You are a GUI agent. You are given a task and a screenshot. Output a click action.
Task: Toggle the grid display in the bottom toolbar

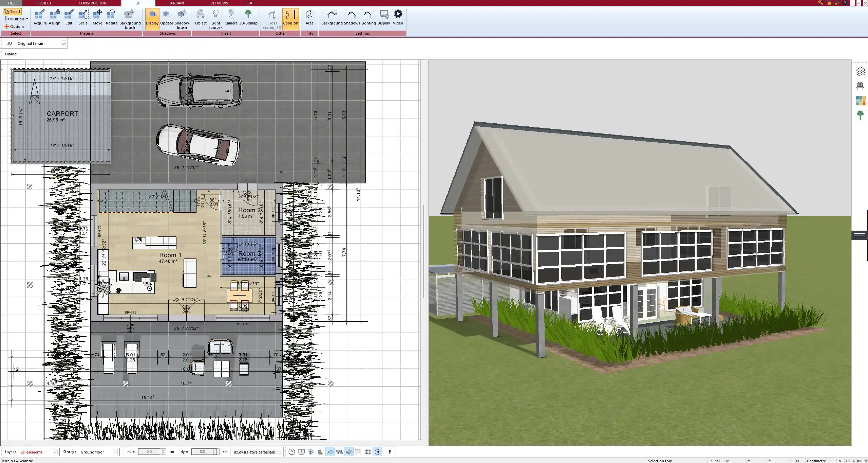(368, 452)
